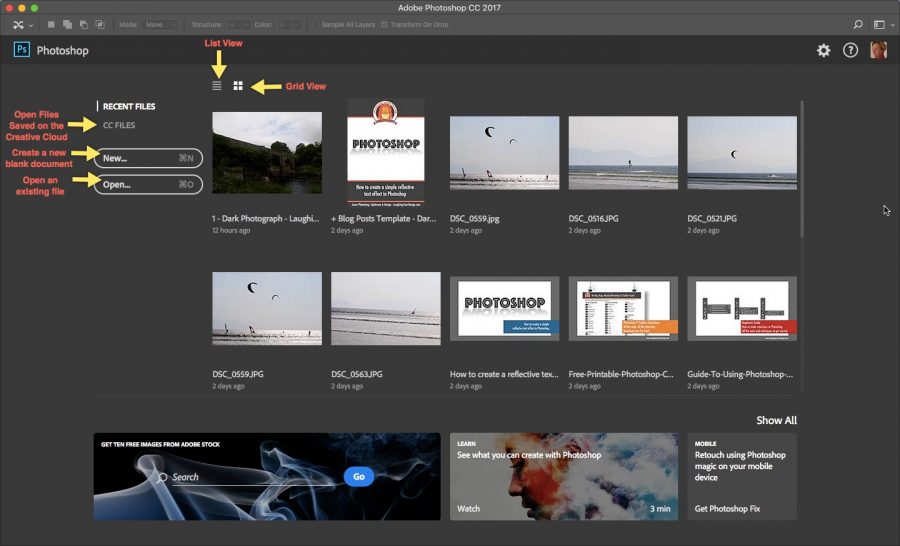Screen dimensions: 900x546
Task: Choose the Intersect with Selection icon
Action: click(100, 25)
